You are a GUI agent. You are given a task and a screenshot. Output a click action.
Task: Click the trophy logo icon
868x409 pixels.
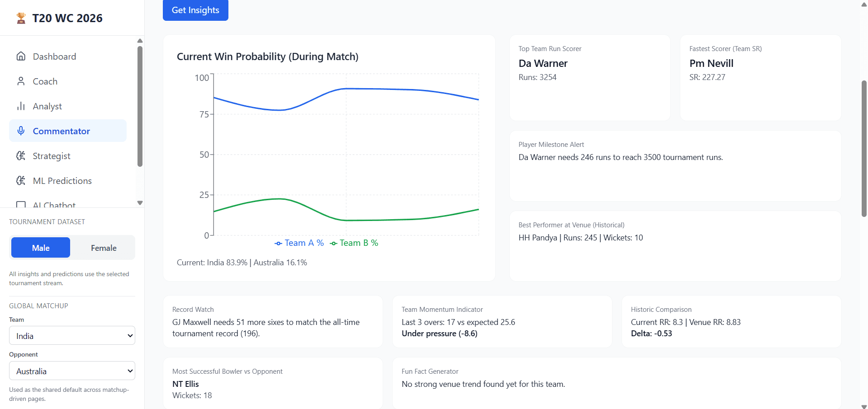click(x=21, y=18)
